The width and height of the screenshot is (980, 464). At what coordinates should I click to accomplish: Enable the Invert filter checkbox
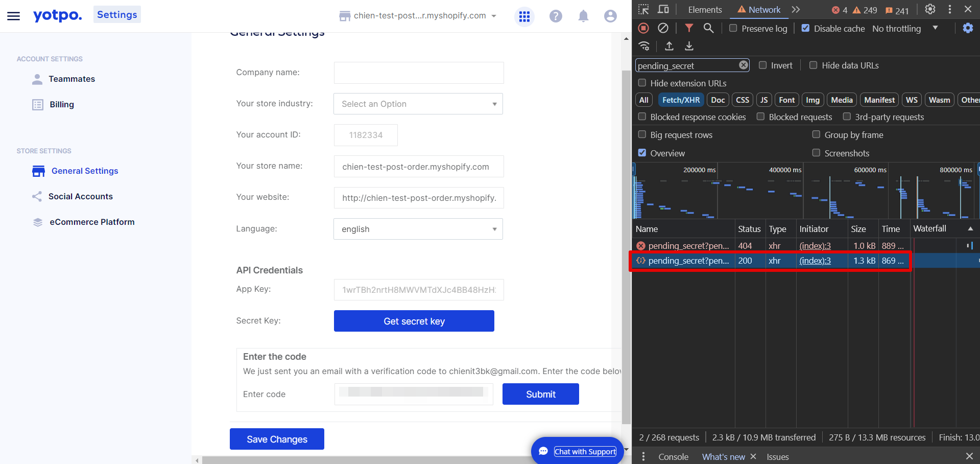click(762, 65)
